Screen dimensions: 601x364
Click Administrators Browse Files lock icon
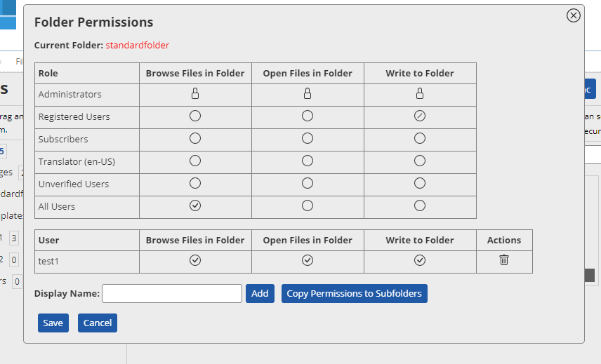click(195, 94)
